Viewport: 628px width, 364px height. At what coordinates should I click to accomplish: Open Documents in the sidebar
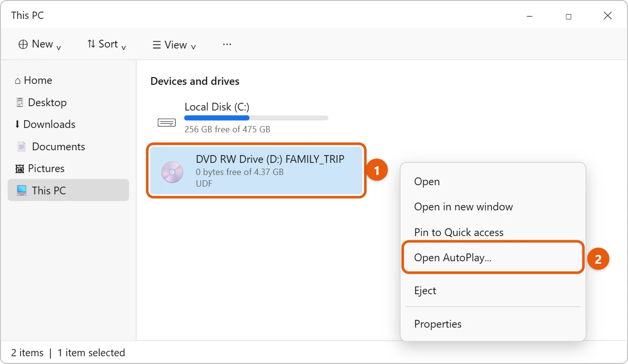[x=68, y=146]
